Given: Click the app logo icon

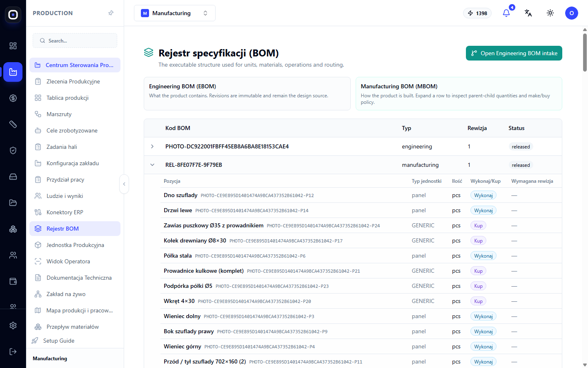Looking at the screenshot, I should pos(13,15).
